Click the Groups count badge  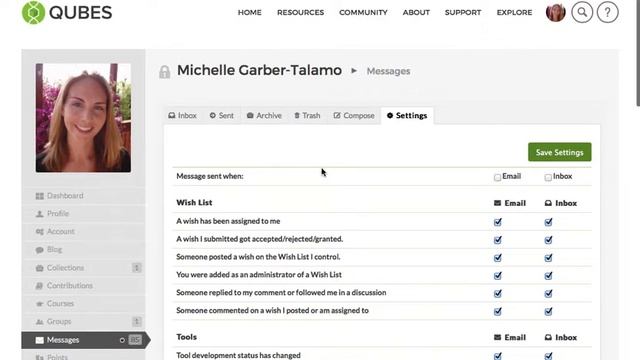137,322
